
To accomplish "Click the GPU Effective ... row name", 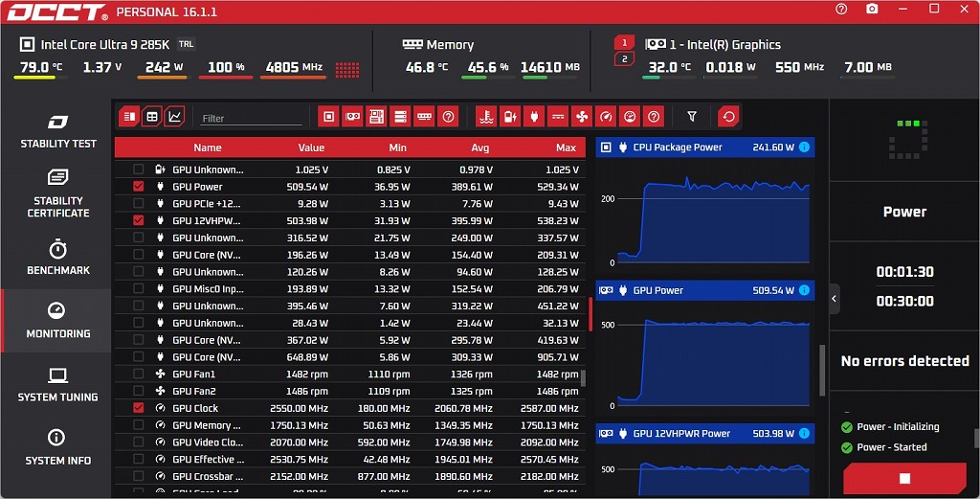I will (208, 459).
